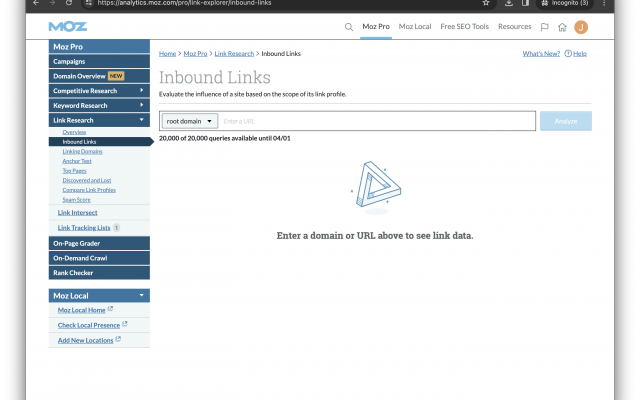The width and height of the screenshot is (640, 400).
Task: Focus the Enter a URL input field
Action: click(378, 121)
